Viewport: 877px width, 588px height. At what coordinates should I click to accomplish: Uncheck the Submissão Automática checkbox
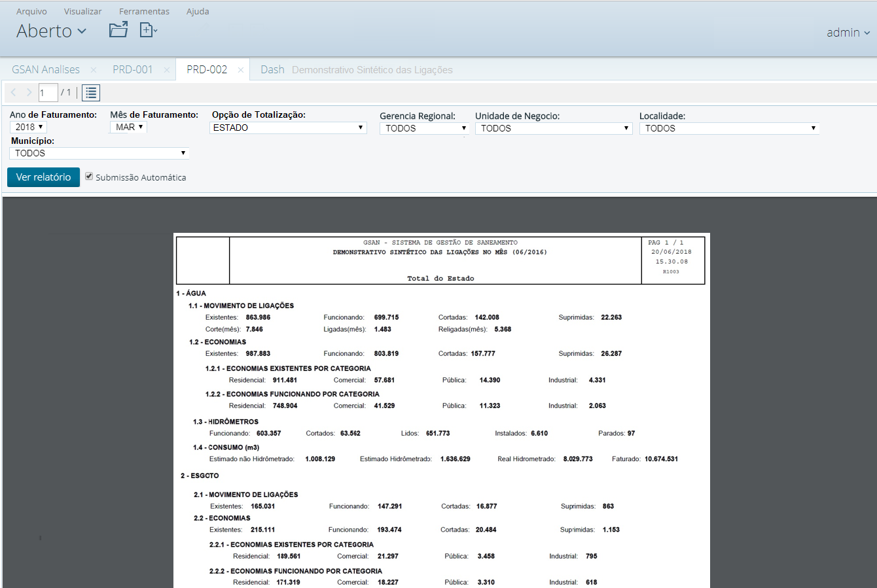[x=89, y=177]
